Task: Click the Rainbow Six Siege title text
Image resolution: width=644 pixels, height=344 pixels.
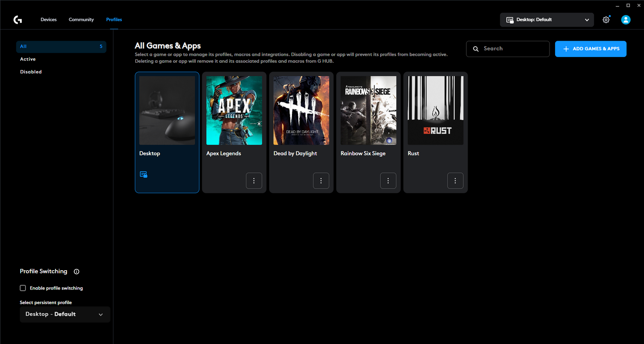Action: 363,154
